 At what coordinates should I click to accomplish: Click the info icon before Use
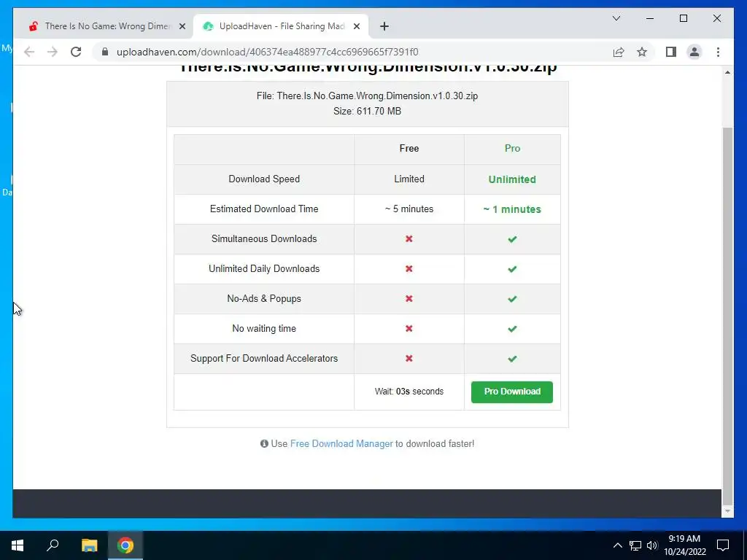[x=264, y=444]
